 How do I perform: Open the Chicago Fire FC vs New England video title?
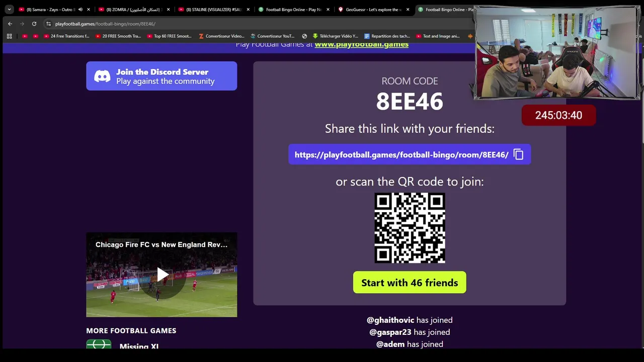coord(162,245)
